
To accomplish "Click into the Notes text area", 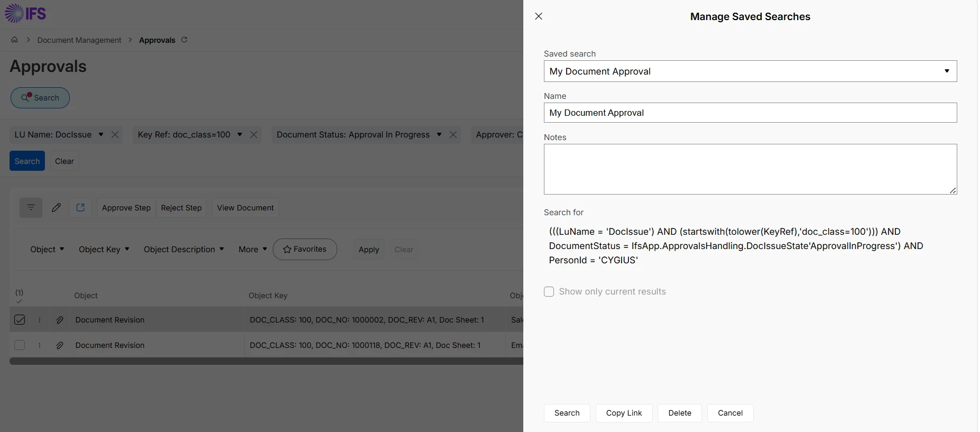I will 750,169.
